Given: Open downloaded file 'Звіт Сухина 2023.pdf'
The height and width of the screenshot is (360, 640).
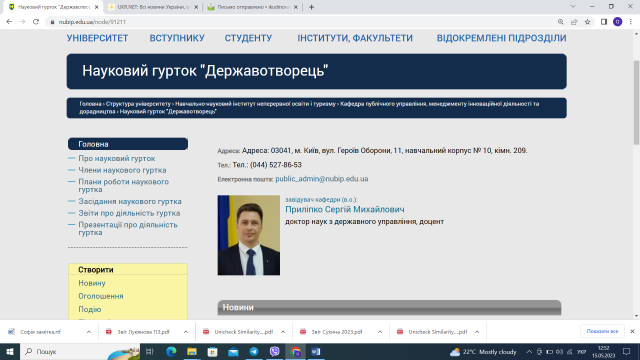Looking at the screenshot, I should tap(337, 332).
